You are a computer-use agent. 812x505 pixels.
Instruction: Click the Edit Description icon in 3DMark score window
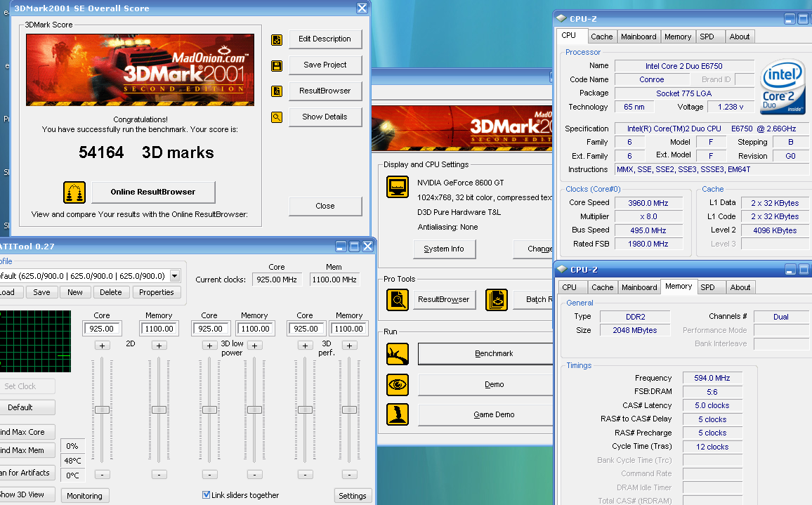click(277, 40)
